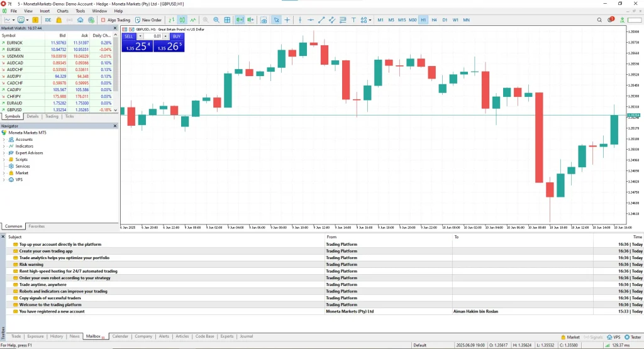Select the trendline drawing tool
Viewport: 644px width, 349px height.
pos(321,19)
